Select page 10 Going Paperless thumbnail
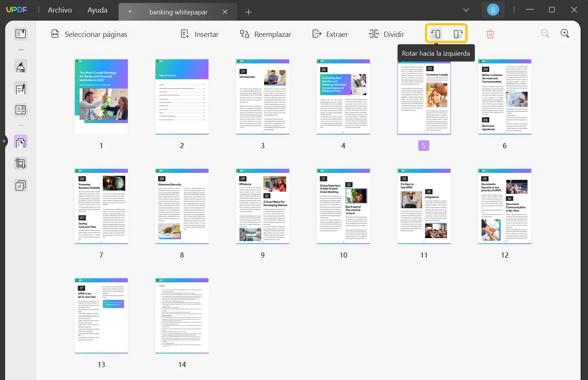 click(x=343, y=206)
